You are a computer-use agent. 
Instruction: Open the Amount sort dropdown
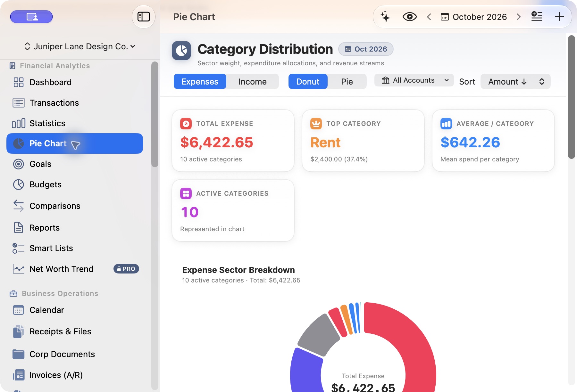tap(515, 82)
